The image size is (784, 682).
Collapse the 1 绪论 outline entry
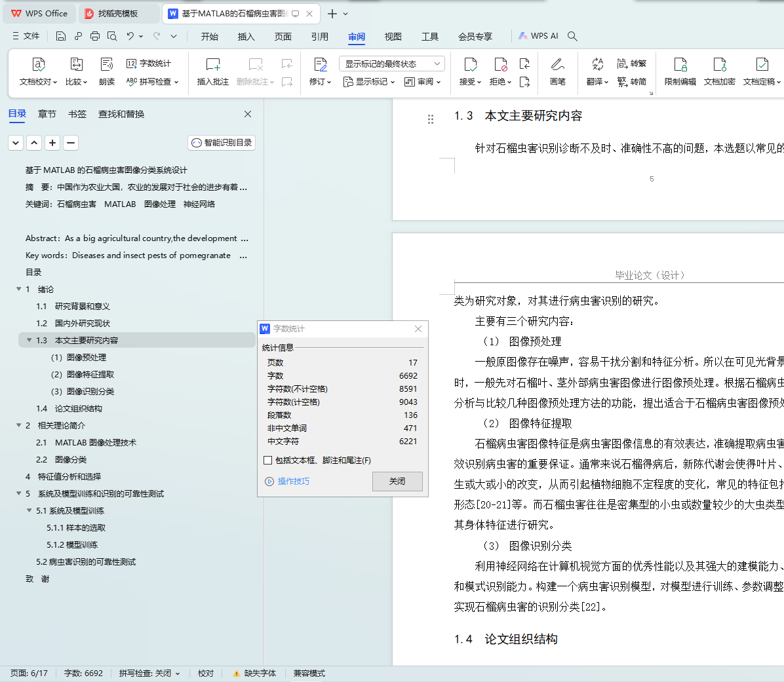point(20,289)
